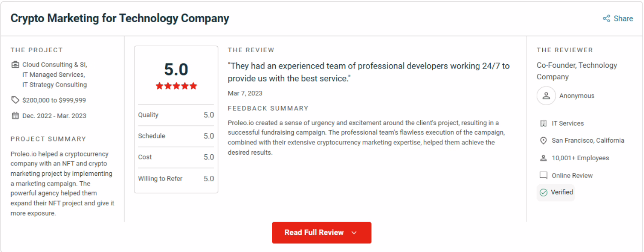Click the Share link
644x252 pixels.
point(623,18)
